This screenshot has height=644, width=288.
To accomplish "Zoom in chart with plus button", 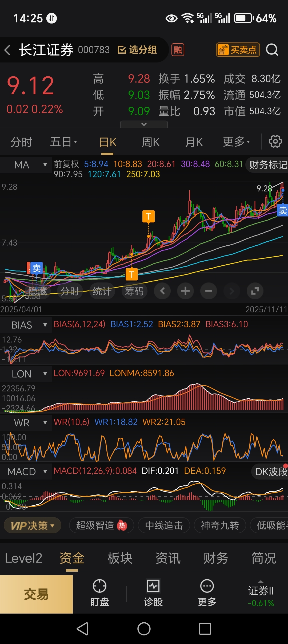I will pos(185,291).
